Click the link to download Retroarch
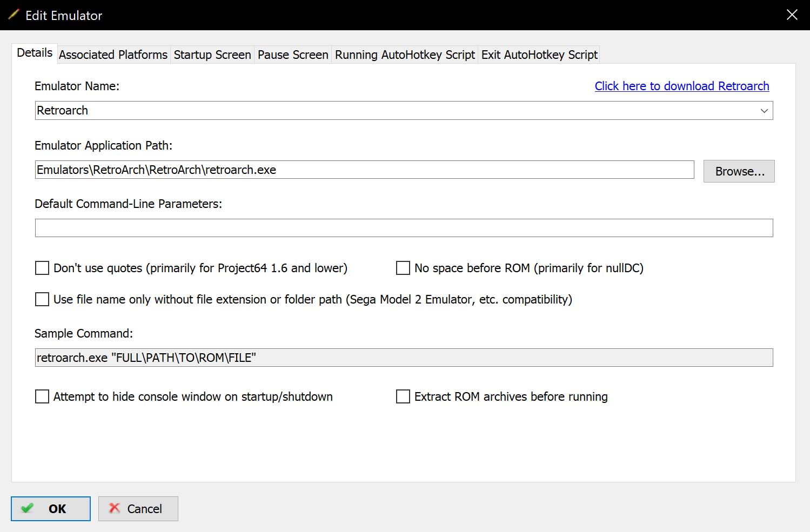 pos(682,86)
